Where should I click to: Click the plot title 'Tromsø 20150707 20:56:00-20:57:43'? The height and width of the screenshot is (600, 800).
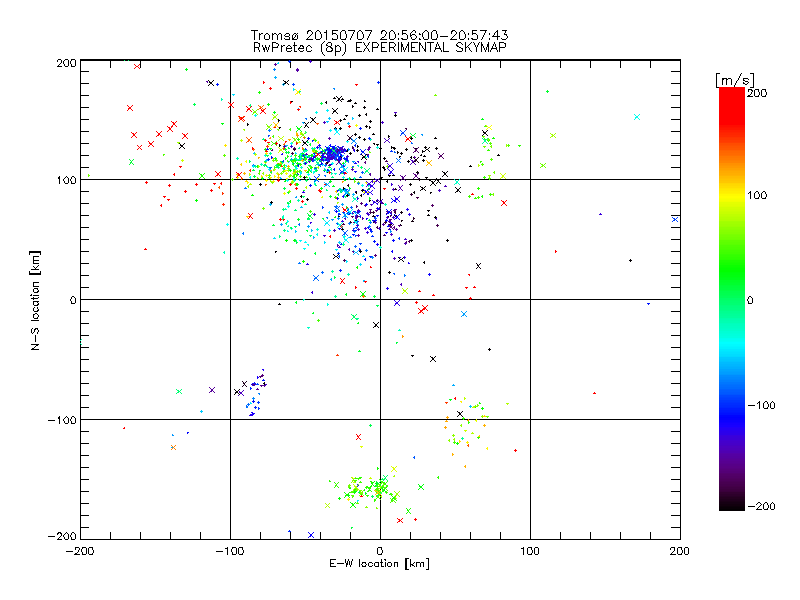tap(380, 35)
